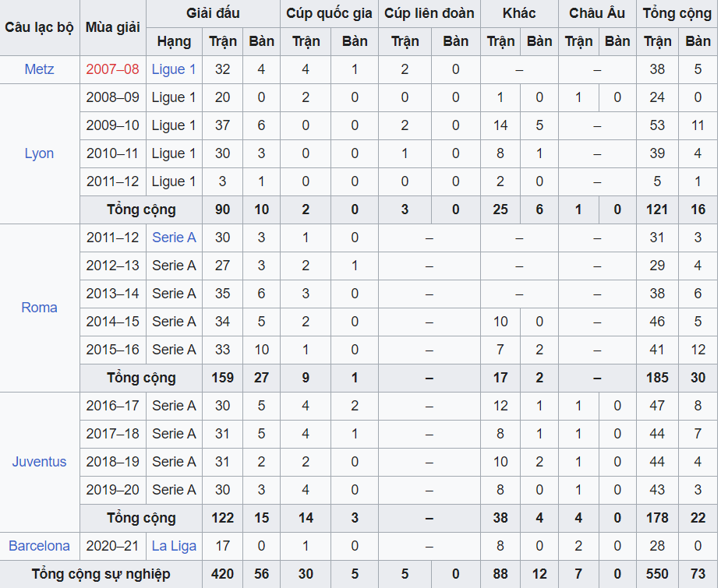The width and height of the screenshot is (721, 588).
Task: Follow the Barcelona club link
Action: 39,546
